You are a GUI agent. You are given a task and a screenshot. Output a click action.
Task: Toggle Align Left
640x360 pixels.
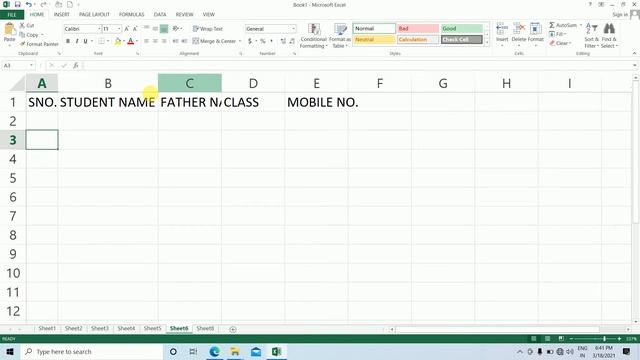coord(146,41)
